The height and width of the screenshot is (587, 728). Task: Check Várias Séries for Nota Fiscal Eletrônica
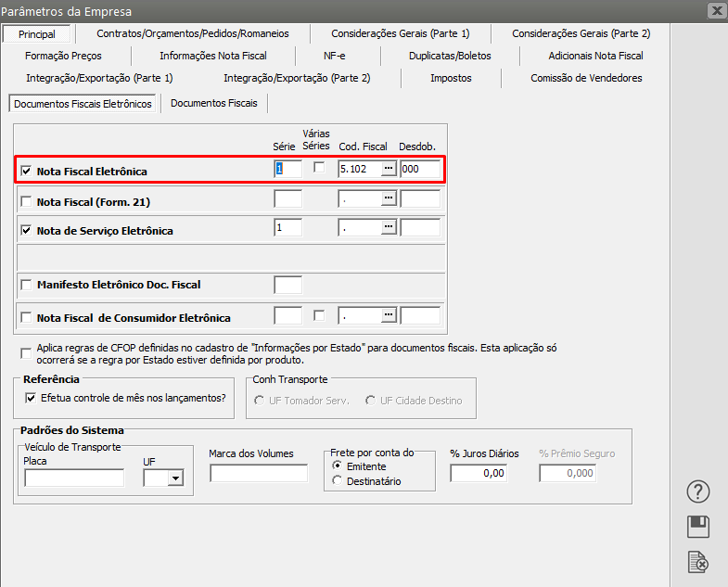tap(319, 168)
